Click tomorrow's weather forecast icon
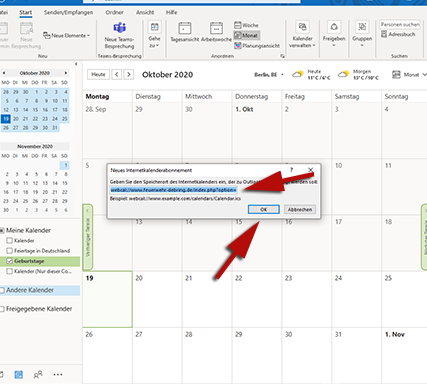427x384 pixels. (344, 74)
